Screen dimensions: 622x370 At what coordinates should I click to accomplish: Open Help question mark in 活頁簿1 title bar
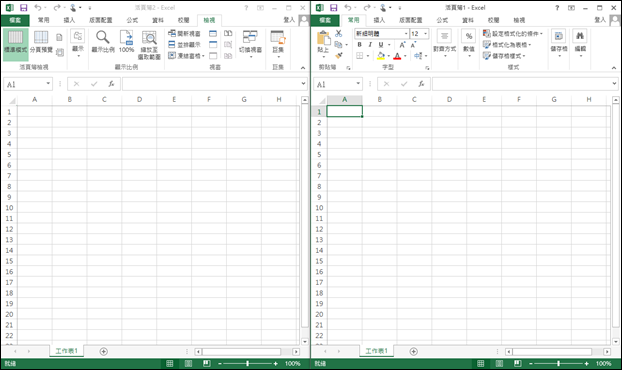pyautogui.click(x=557, y=8)
